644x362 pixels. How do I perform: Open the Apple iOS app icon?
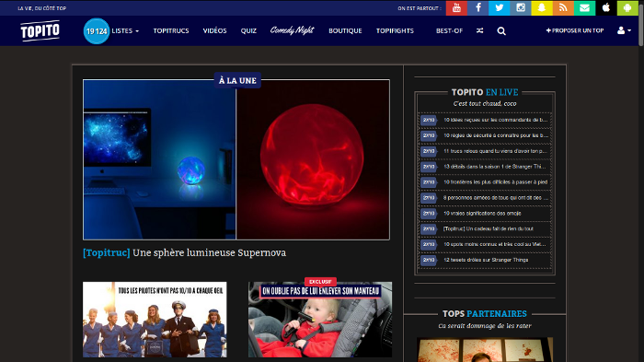click(605, 7)
